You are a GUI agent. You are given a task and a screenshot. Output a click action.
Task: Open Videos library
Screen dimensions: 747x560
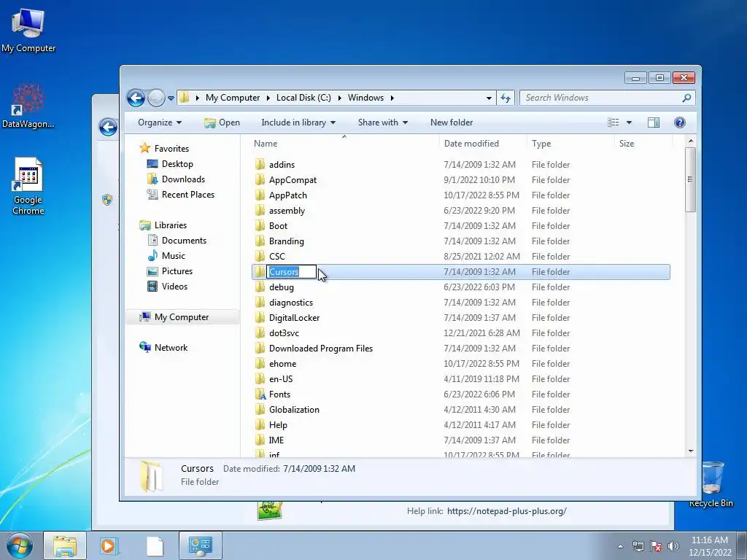tap(174, 286)
